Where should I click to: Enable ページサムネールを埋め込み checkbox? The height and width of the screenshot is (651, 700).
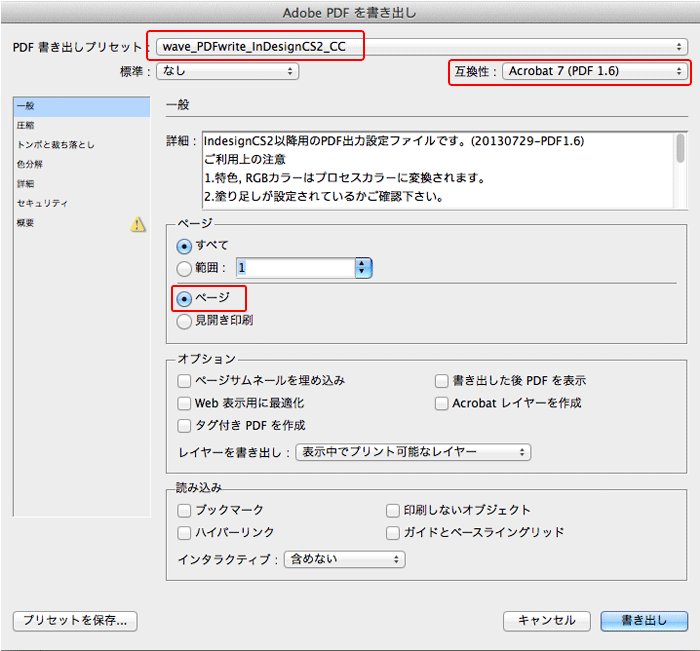pyautogui.click(x=184, y=381)
